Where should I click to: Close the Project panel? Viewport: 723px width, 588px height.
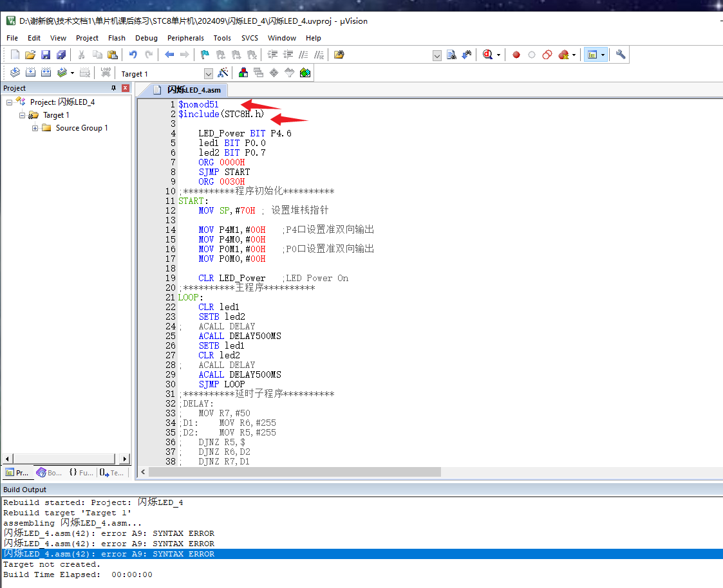tap(126, 88)
